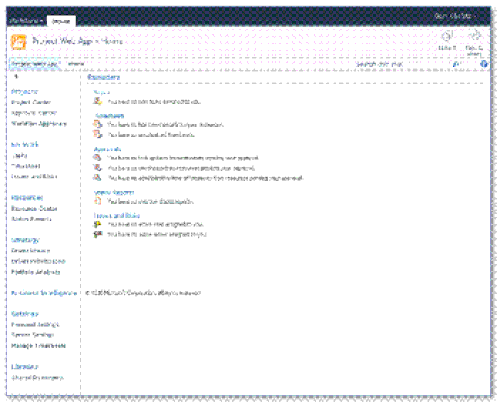500x405 pixels.
Task: Select the Project Web App navigation tab
Action: pyautogui.click(x=35, y=64)
